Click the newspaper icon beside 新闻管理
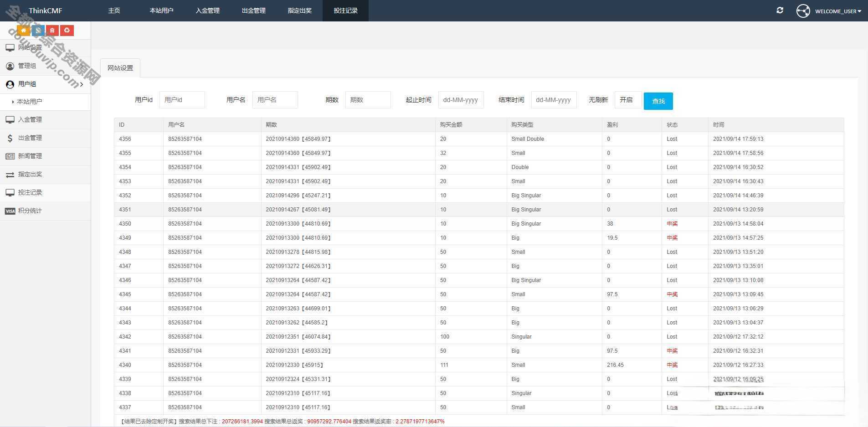The width and height of the screenshot is (868, 427). [10, 156]
